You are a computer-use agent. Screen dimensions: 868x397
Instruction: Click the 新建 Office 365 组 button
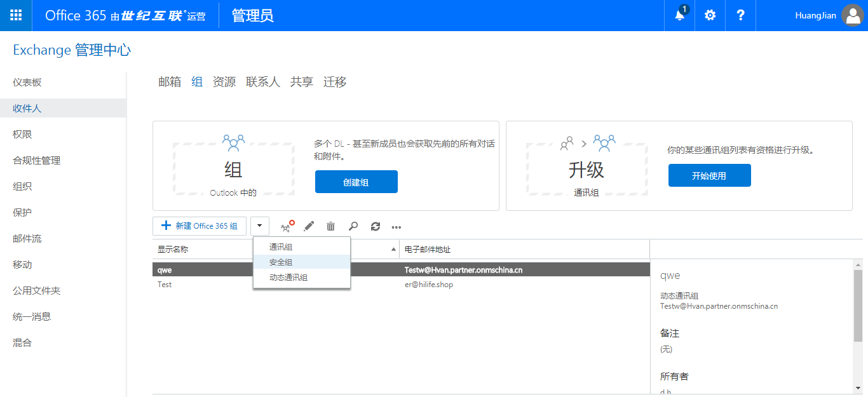tap(200, 226)
